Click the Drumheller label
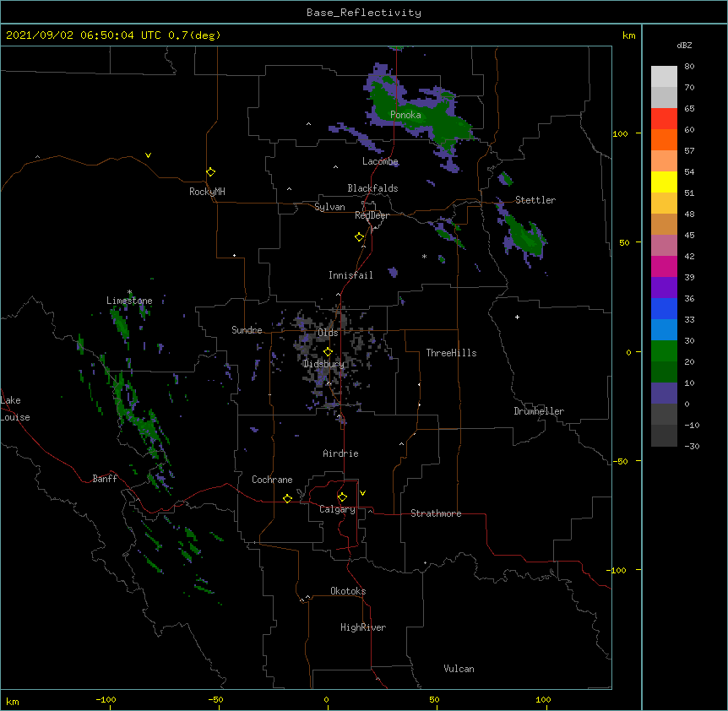 click(539, 411)
